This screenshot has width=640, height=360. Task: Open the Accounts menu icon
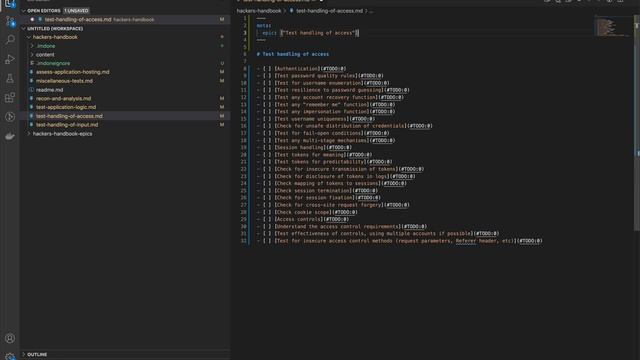coord(10,338)
